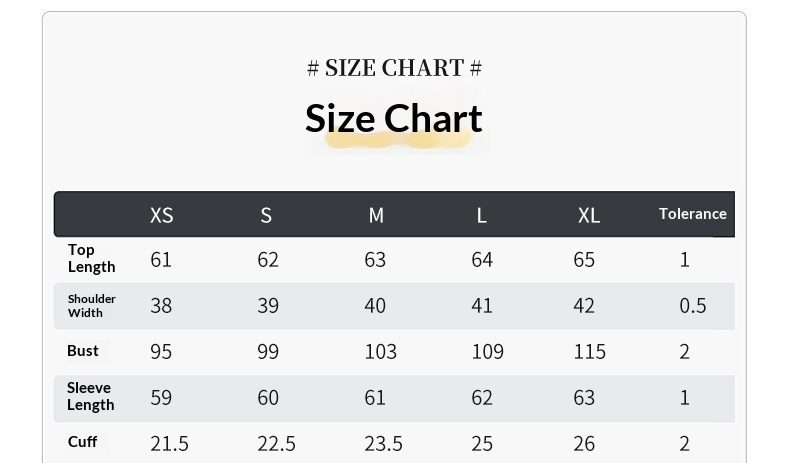Click Shoulder Width tolerance value 0.5
This screenshot has height=463, width=790.
point(692,306)
